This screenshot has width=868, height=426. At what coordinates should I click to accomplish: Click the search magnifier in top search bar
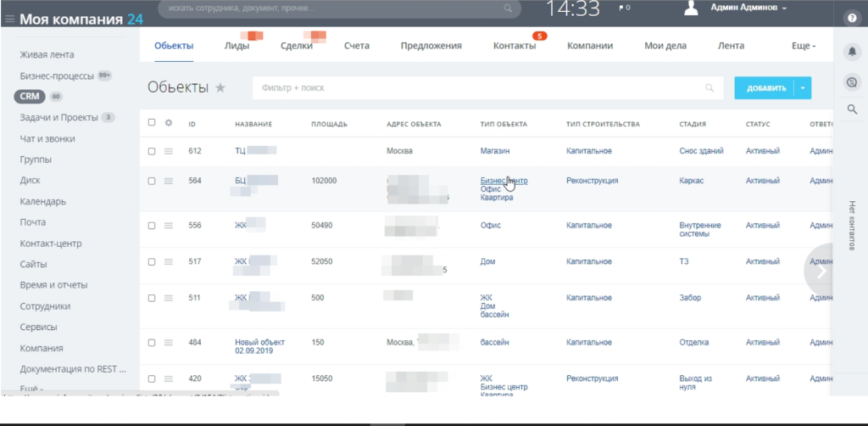508,8
